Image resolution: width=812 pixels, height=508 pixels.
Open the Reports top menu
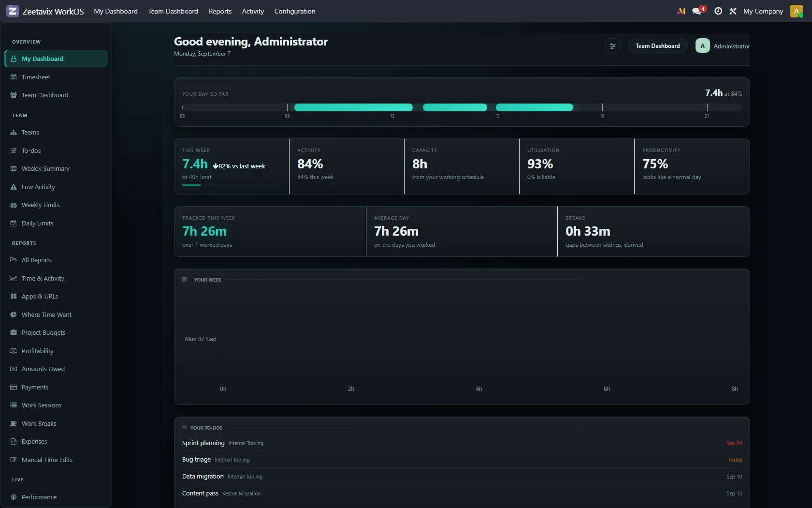pyautogui.click(x=220, y=11)
